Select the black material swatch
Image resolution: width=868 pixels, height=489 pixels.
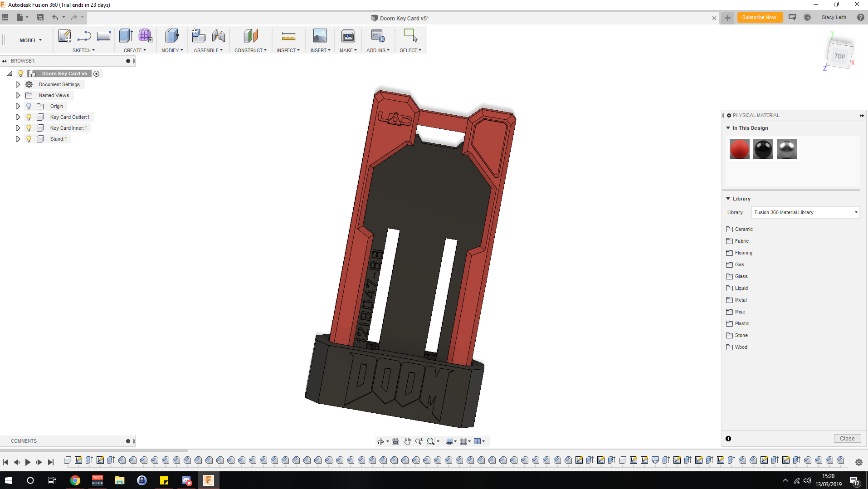click(x=763, y=149)
